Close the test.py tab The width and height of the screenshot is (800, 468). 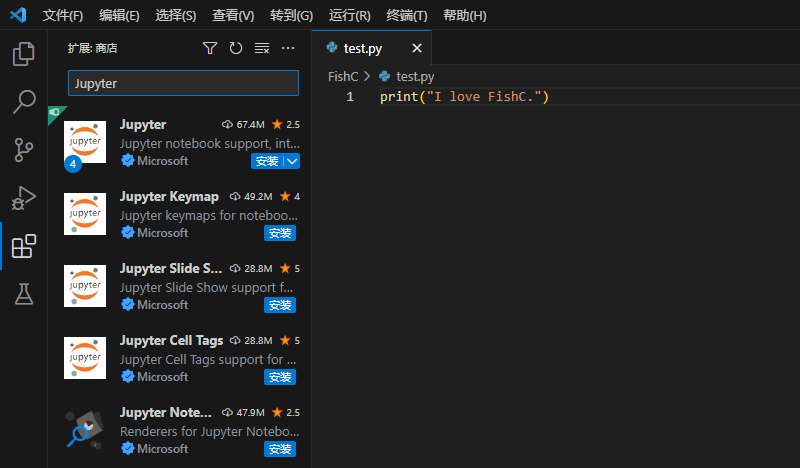tap(417, 48)
